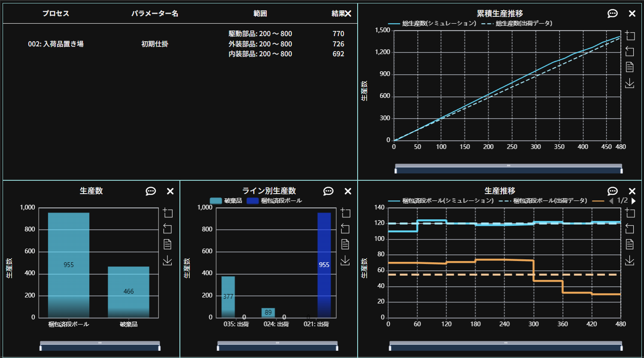This screenshot has height=358, width=644.
Task: Click the 955 bar for 021: 出荷
Action: [324, 265]
